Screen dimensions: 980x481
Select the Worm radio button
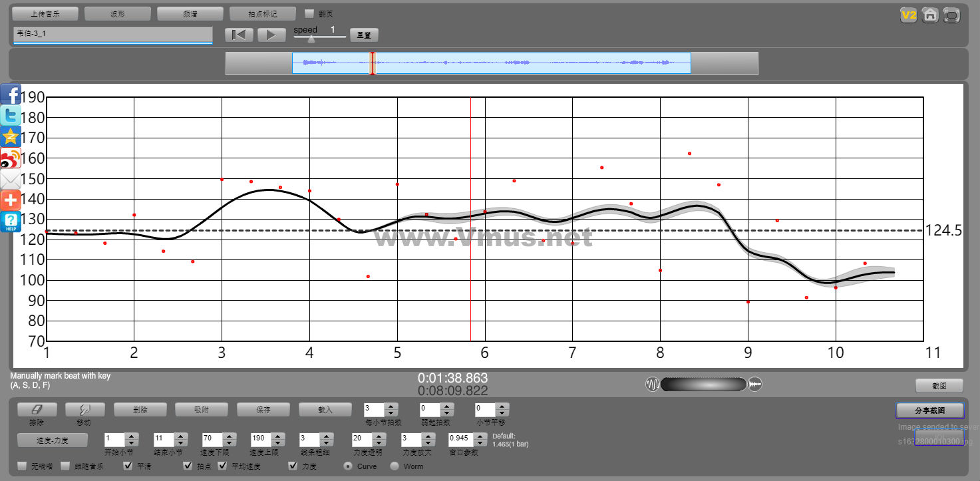point(395,466)
